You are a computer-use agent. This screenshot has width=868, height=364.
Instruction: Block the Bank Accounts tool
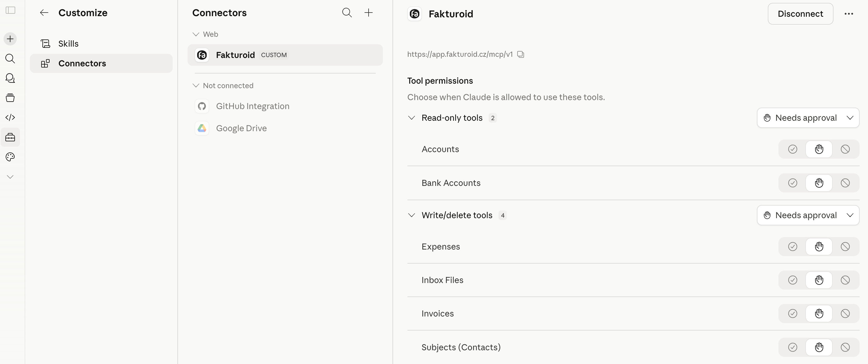pyautogui.click(x=845, y=183)
